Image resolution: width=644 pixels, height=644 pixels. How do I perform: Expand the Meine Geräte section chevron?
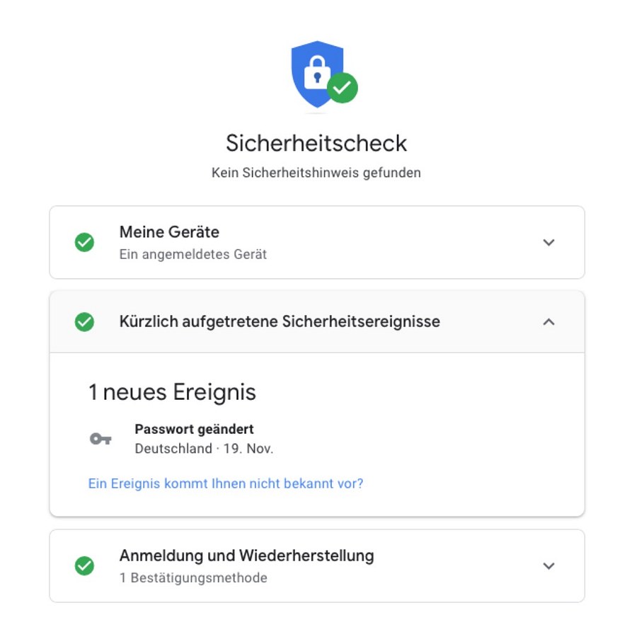[548, 243]
